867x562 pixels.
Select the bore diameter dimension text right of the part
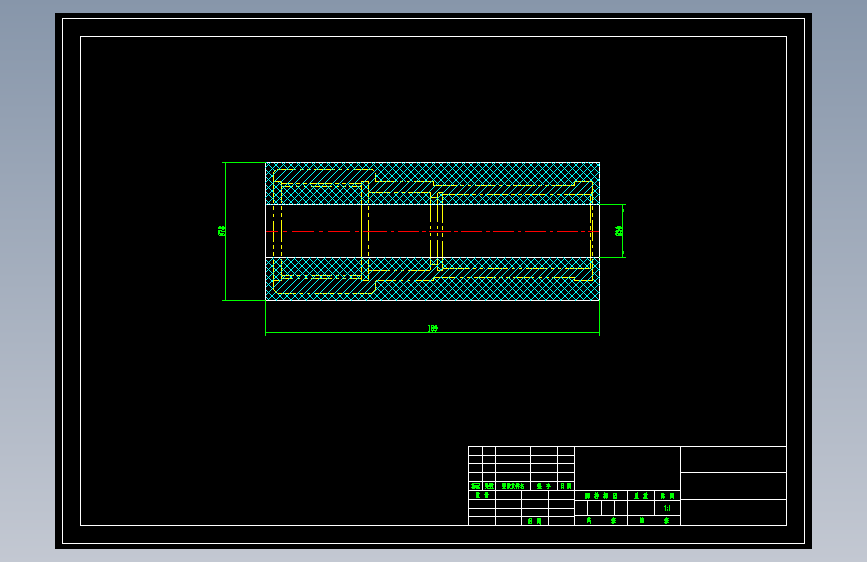[619, 231]
